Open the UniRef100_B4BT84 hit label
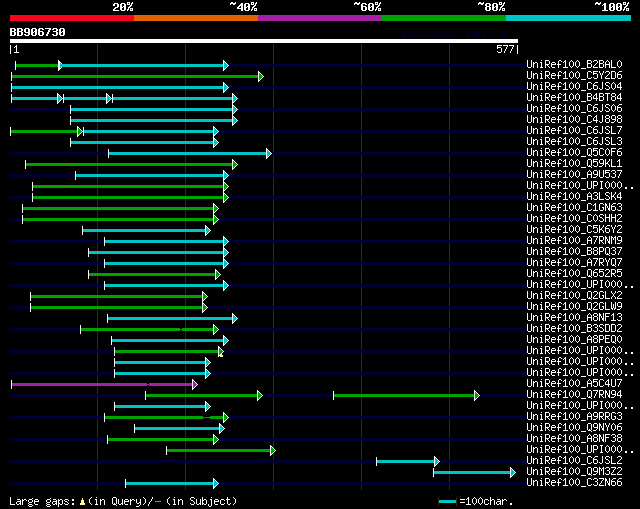Image resolution: width=640 pixels, height=509 pixels. [574, 98]
